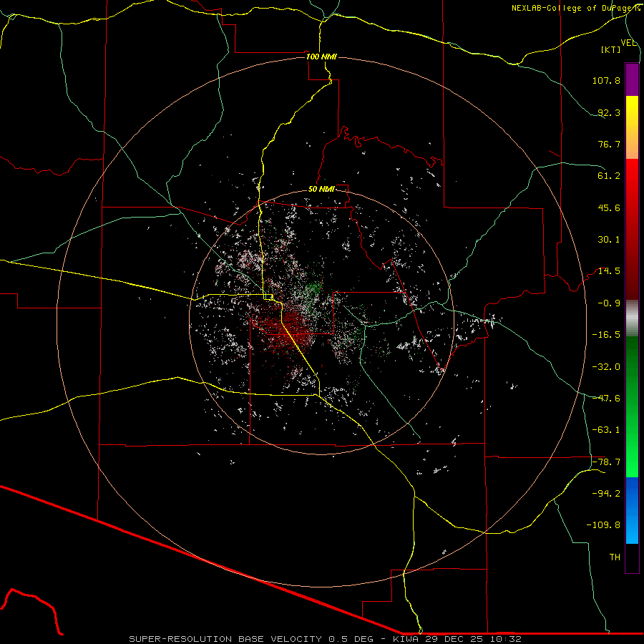Click the VEL legend title

coord(628,43)
